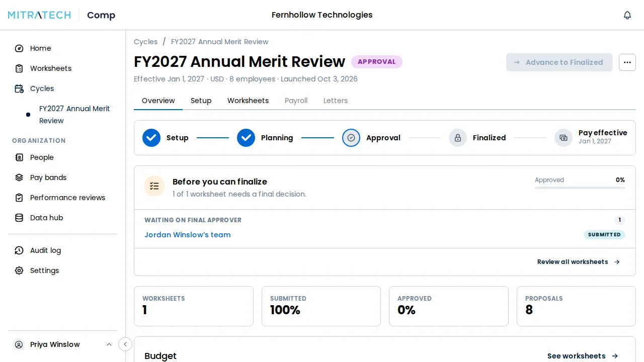
Task: Go to Home in the sidebar
Action: 62,48
